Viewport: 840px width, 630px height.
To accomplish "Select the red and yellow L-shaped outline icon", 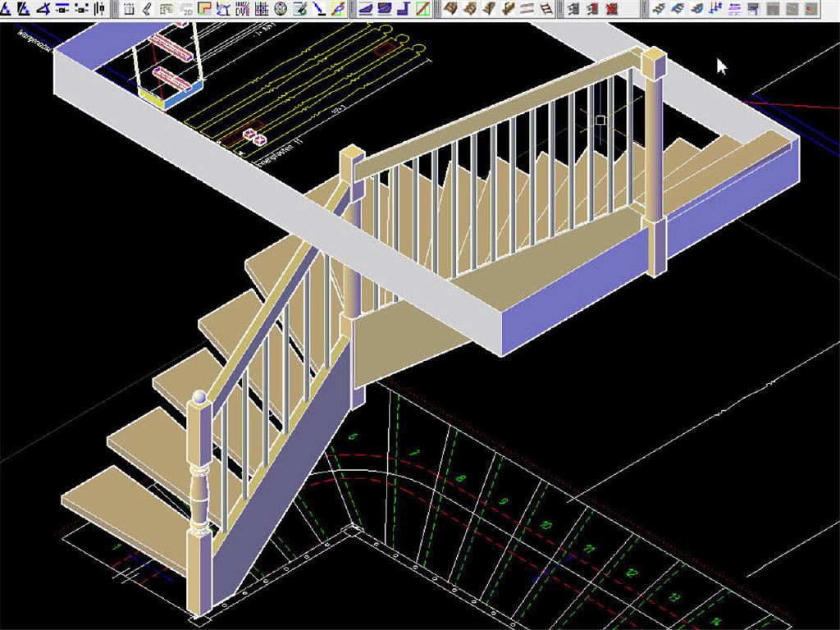I will pos(204,10).
